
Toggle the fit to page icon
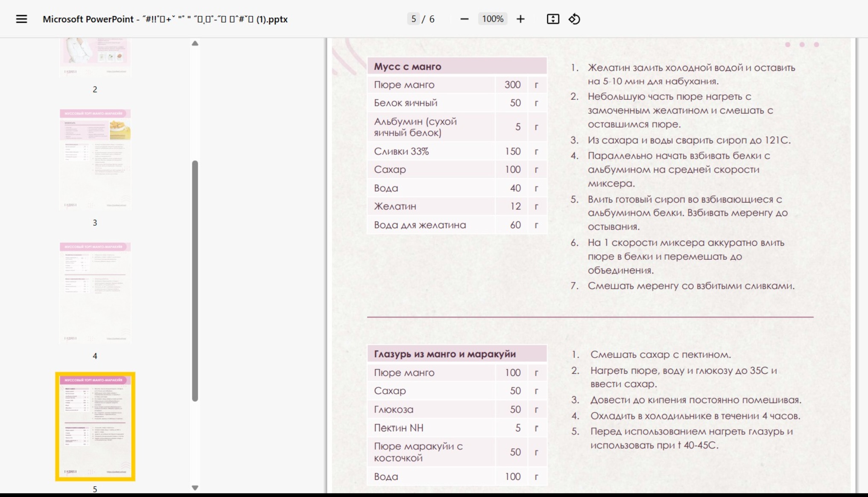(552, 19)
